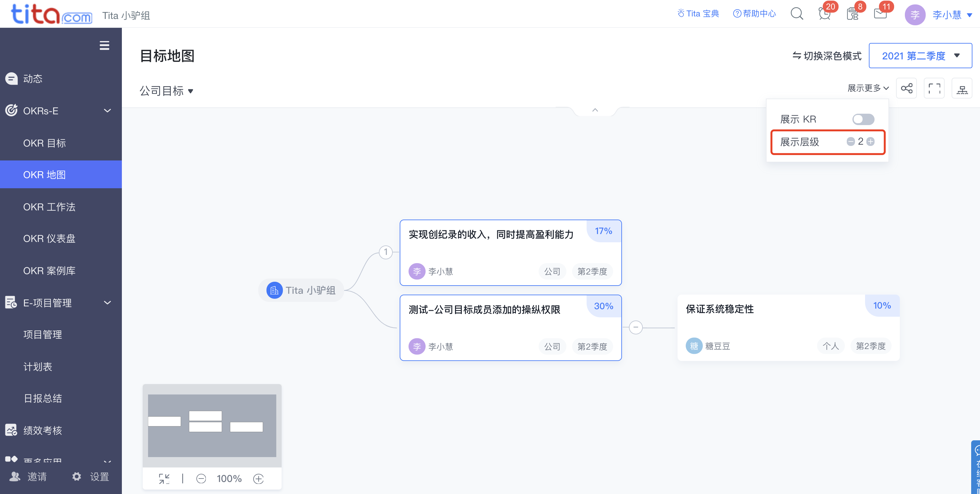Image resolution: width=980 pixels, height=494 pixels.
Task: Click the 邀请 person icon
Action: tap(15, 477)
